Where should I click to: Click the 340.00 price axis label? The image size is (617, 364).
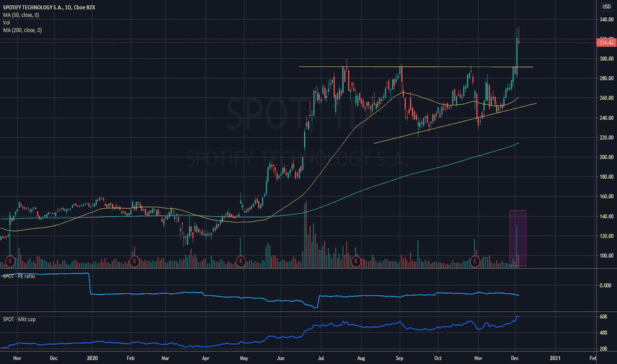[606, 19]
